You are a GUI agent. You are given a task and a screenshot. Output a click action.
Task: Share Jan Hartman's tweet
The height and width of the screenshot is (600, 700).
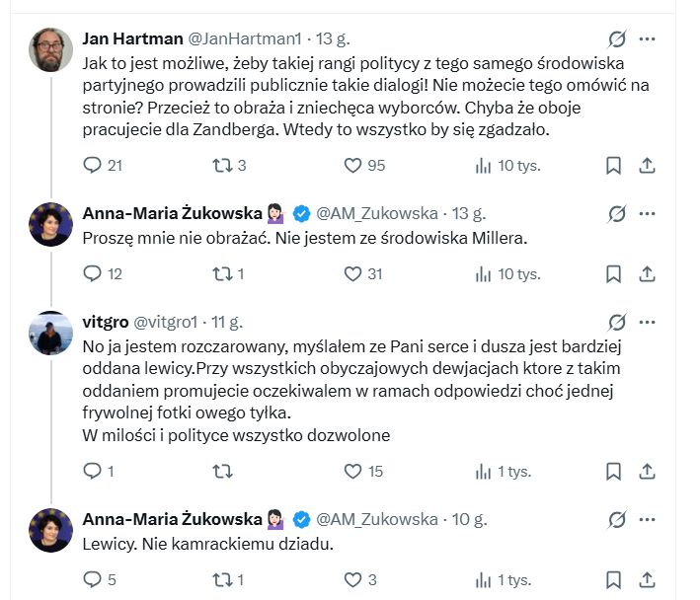coord(648,166)
